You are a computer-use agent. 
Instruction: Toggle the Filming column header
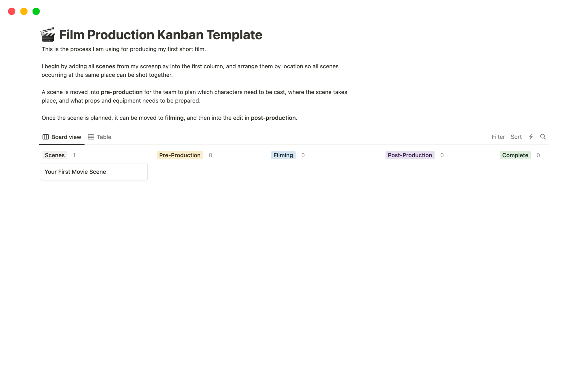(283, 155)
